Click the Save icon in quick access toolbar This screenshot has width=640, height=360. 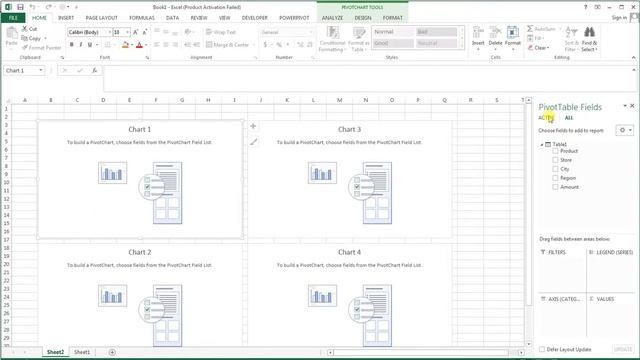[20, 7]
